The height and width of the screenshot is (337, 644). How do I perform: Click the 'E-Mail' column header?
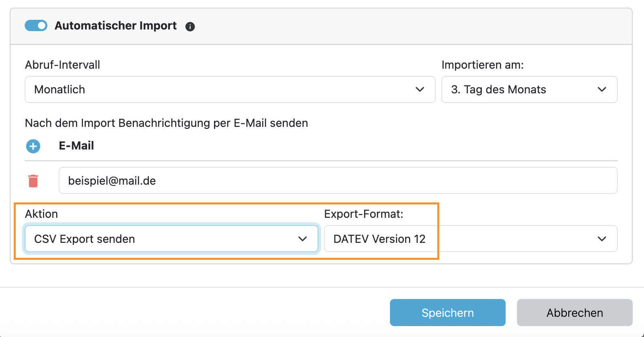(x=76, y=146)
